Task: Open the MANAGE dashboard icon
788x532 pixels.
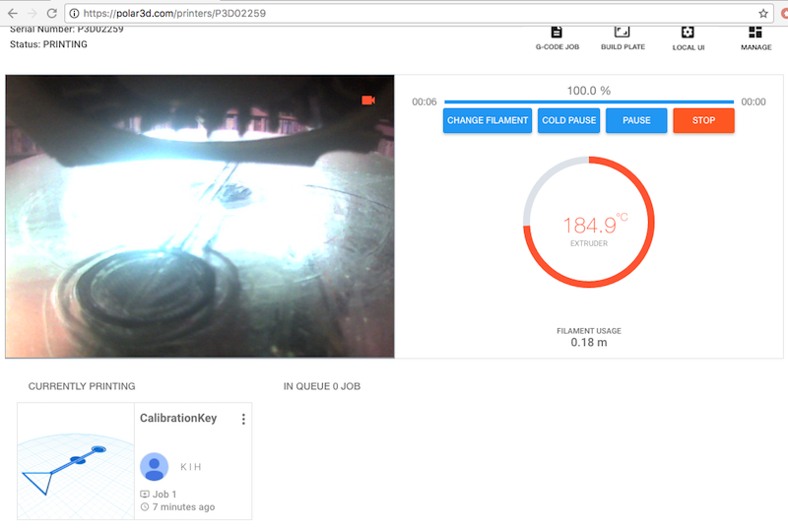Action: click(x=755, y=33)
